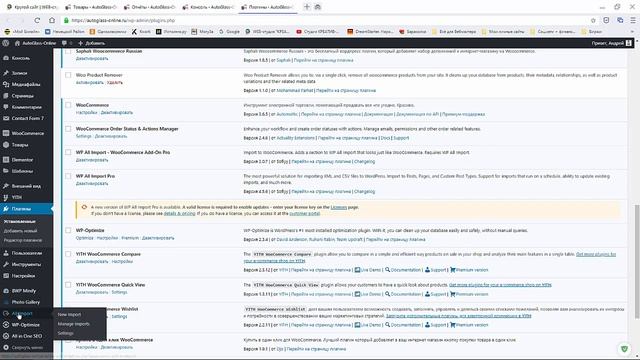Open Комментарии in the sidebar
The height and width of the screenshot is (360, 640).
coord(26,107)
